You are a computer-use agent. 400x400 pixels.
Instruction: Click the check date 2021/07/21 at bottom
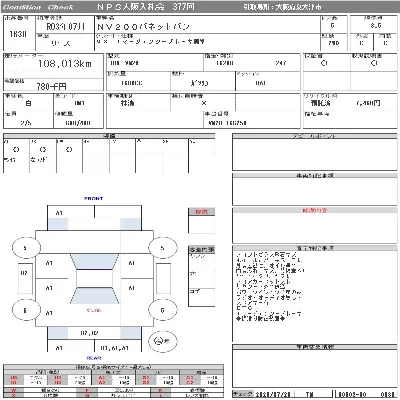coord(273,394)
